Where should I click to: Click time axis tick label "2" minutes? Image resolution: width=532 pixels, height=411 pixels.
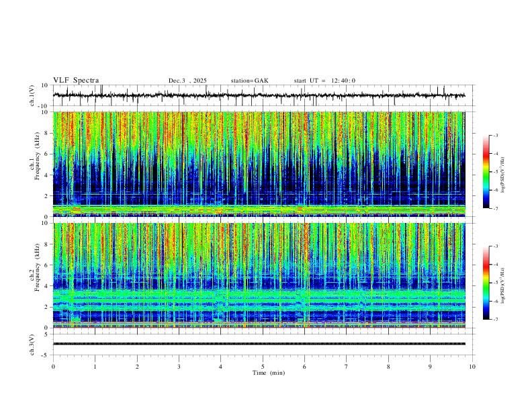click(137, 367)
